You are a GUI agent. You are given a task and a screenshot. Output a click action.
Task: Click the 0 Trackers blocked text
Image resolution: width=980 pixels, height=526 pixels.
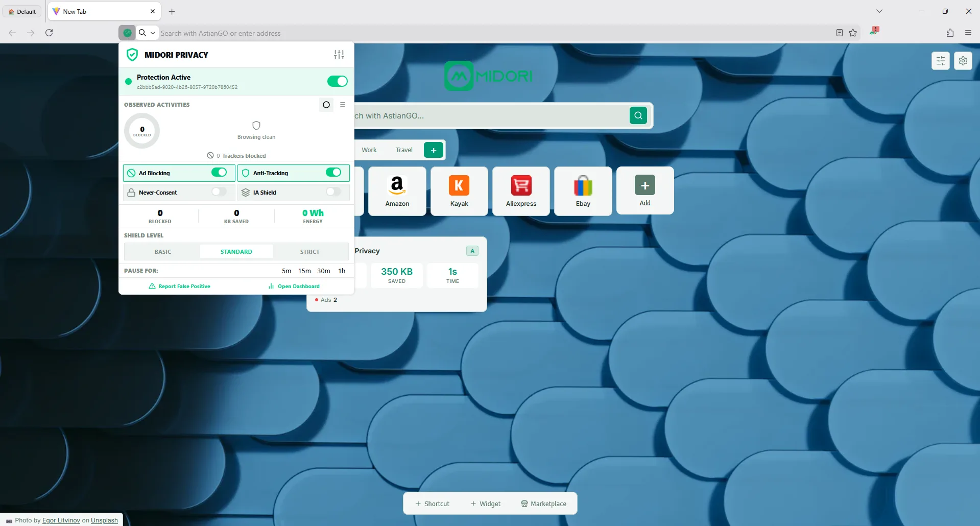pos(236,156)
